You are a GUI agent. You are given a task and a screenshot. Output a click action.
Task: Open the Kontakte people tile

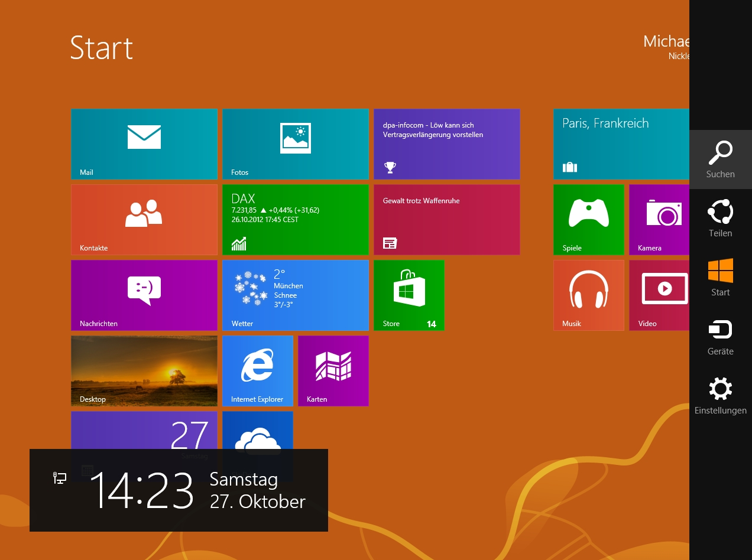tap(144, 220)
